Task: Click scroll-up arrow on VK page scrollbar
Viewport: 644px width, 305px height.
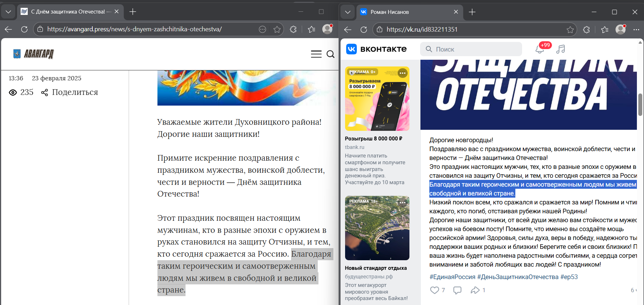Action: point(640,43)
